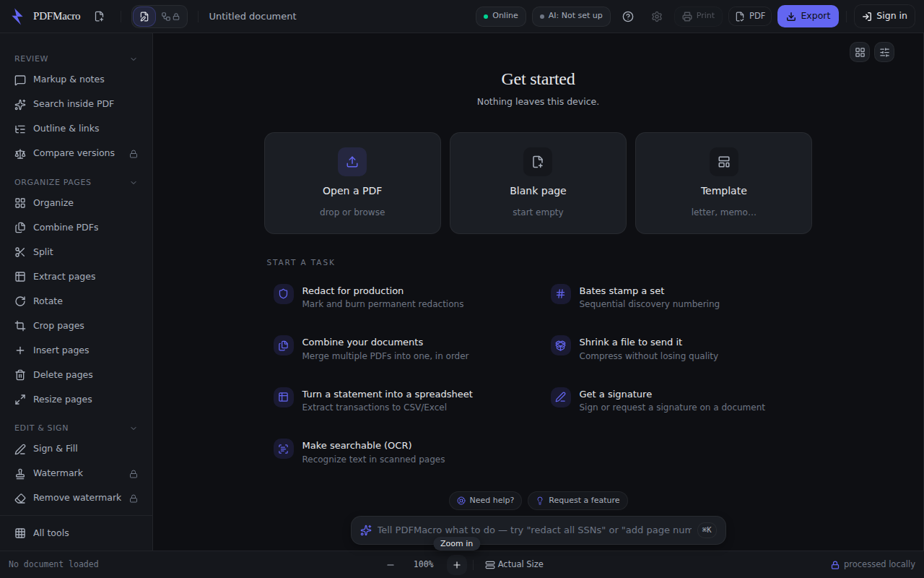The image size is (924, 578).
Task: Click the Shrink a file box icon
Action: tap(561, 345)
